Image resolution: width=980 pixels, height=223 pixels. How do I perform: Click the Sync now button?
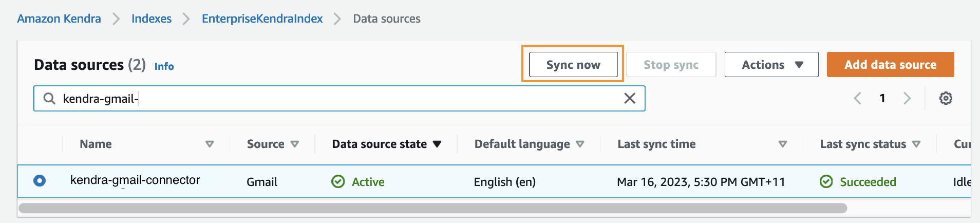click(x=573, y=65)
